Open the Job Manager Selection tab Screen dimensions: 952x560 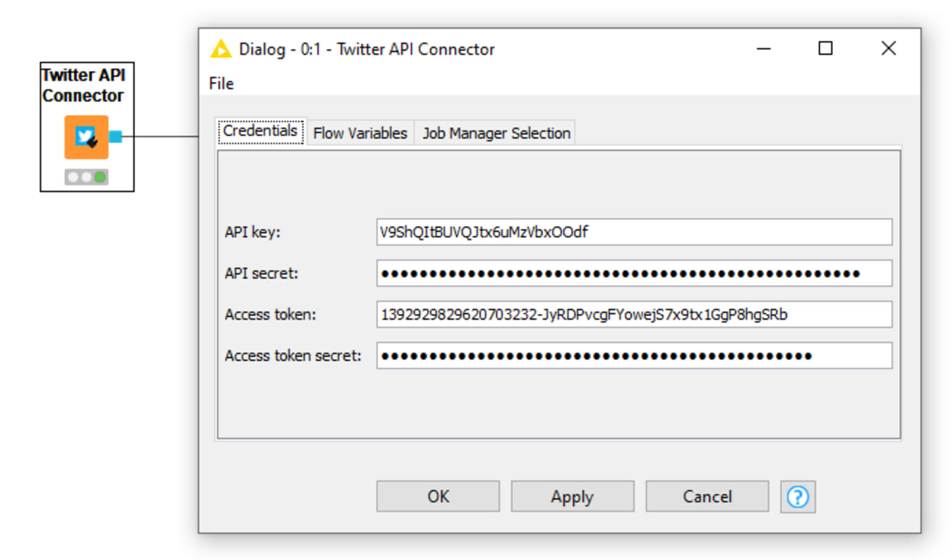click(x=496, y=133)
